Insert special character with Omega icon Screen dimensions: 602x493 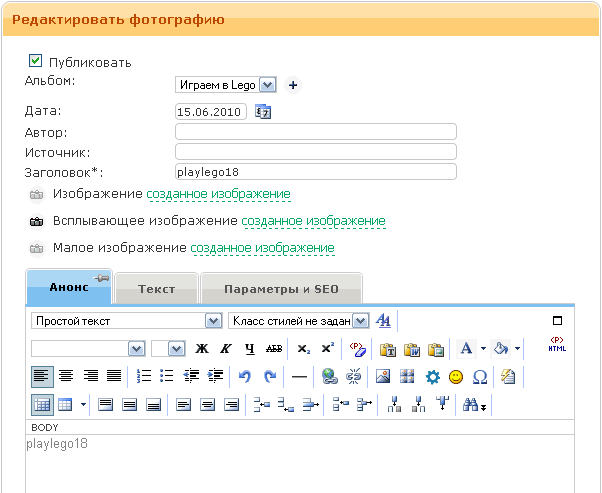coord(480,377)
